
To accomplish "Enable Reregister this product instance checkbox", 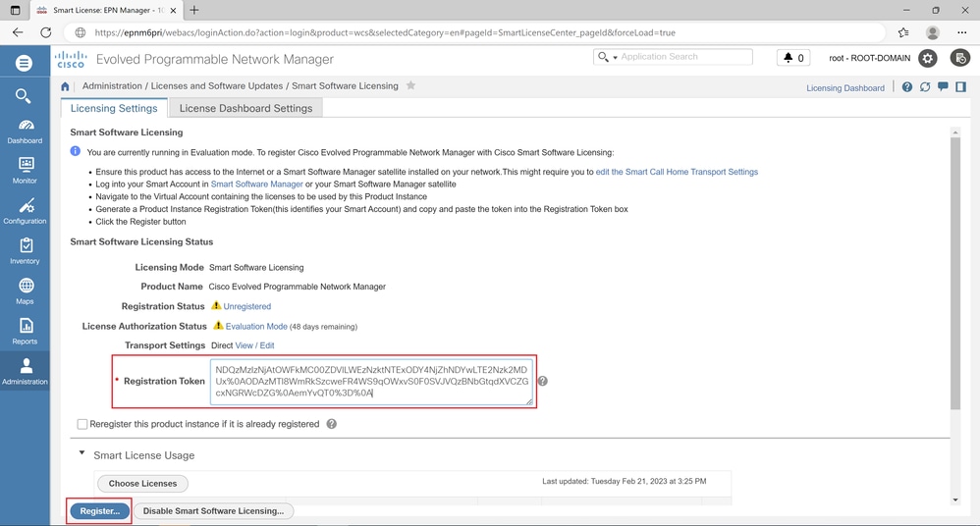I will (x=82, y=424).
